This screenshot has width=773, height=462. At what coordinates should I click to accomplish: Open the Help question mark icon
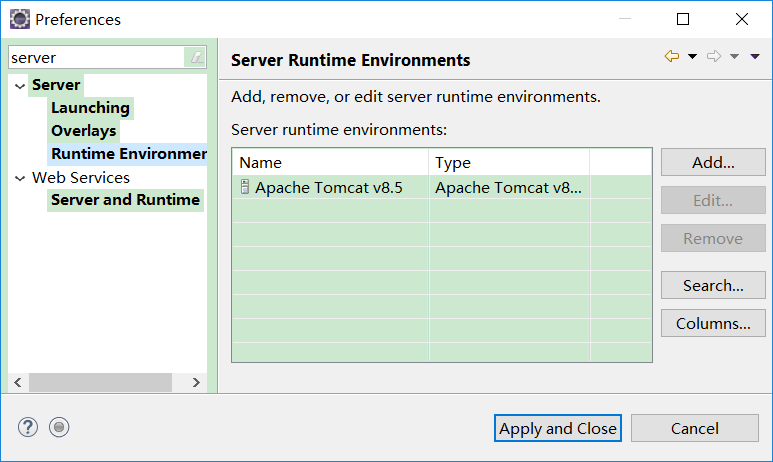(27, 427)
